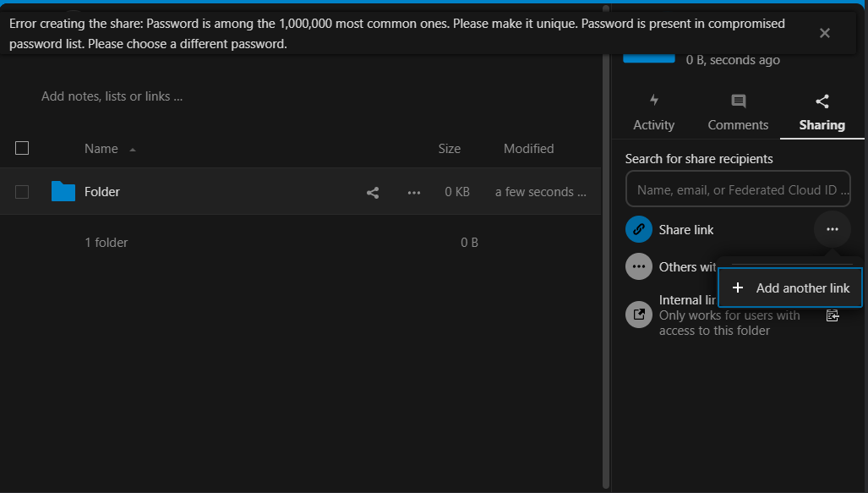Open the Activity tab
This screenshot has width=868, height=493.
tap(654, 113)
